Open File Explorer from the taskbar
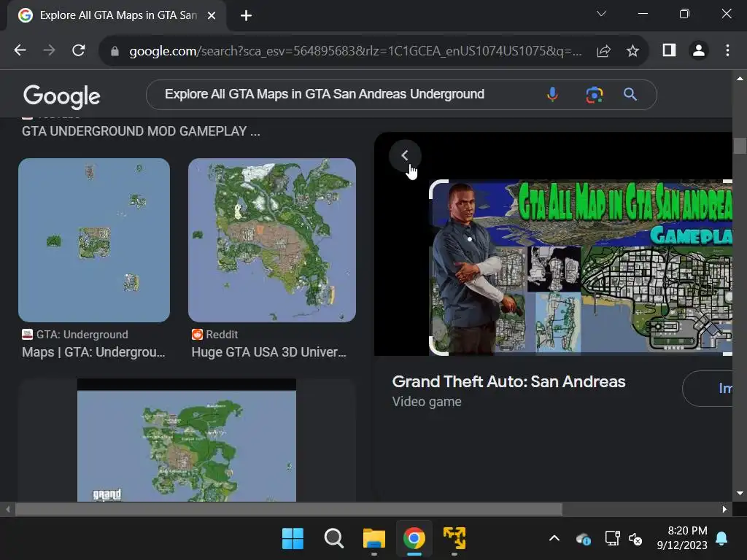 374,539
